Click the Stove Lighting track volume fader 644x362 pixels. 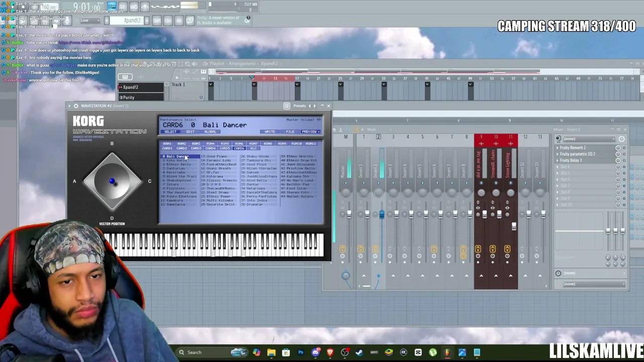(x=514, y=227)
